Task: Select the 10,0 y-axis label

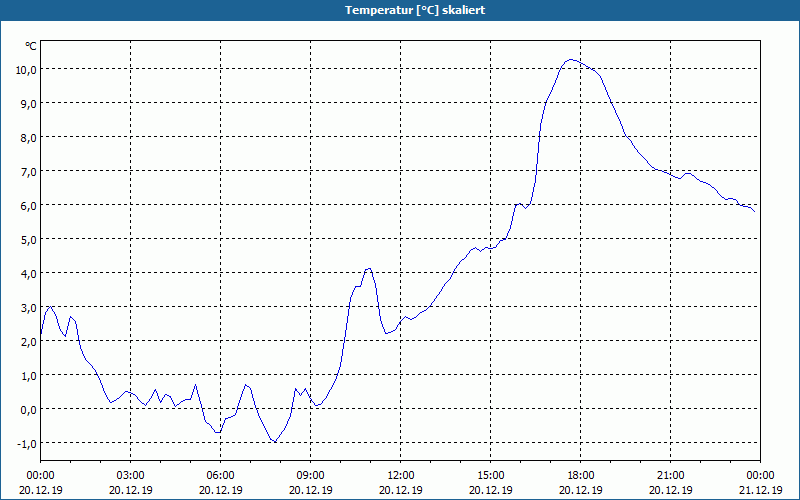Action: click(x=26, y=70)
